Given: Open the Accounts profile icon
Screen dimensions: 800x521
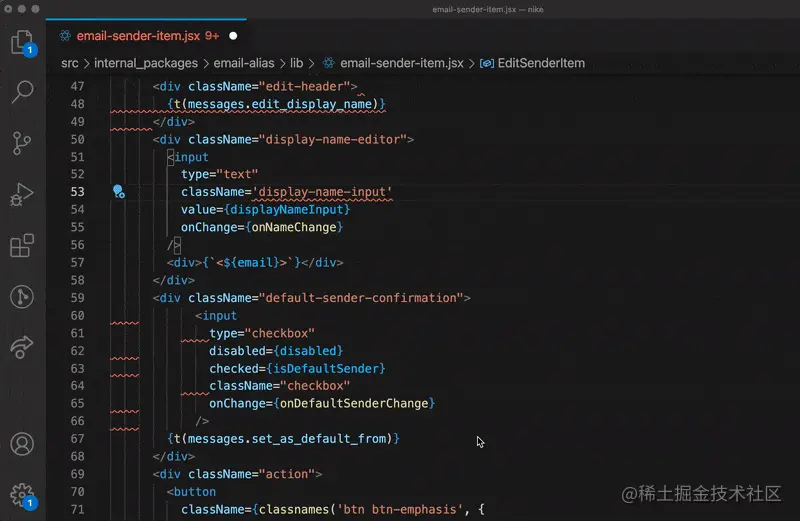Looking at the screenshot, I should pos(21,444).
